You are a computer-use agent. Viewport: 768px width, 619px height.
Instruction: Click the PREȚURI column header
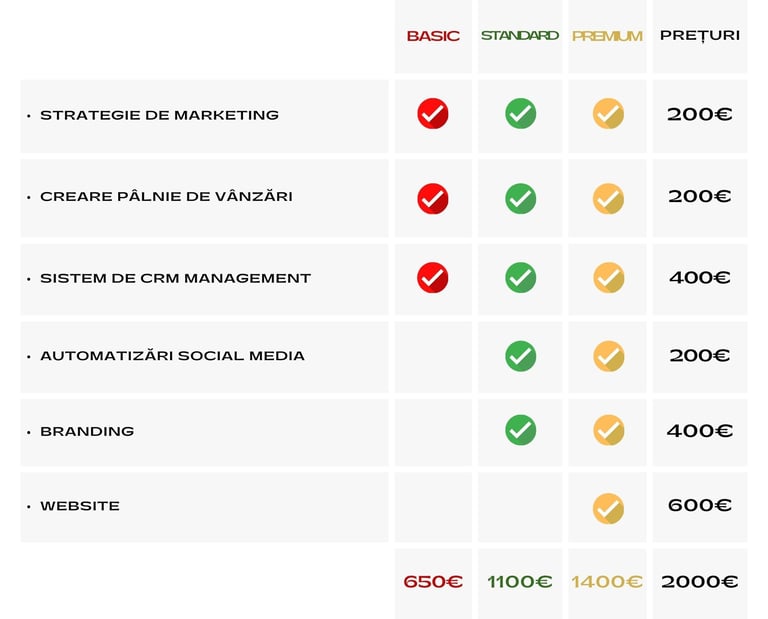[700, 35]
